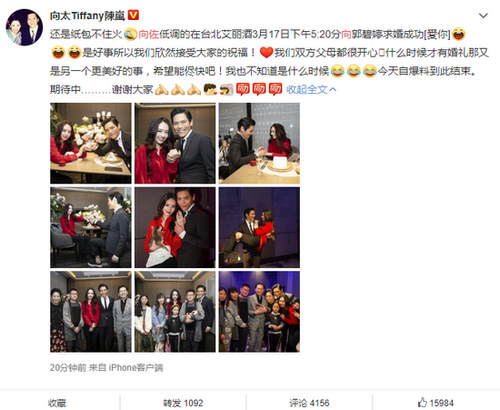View the hand-kiss couple photo in center
This screenshot has width=500, height=410.
pos(175,227)
